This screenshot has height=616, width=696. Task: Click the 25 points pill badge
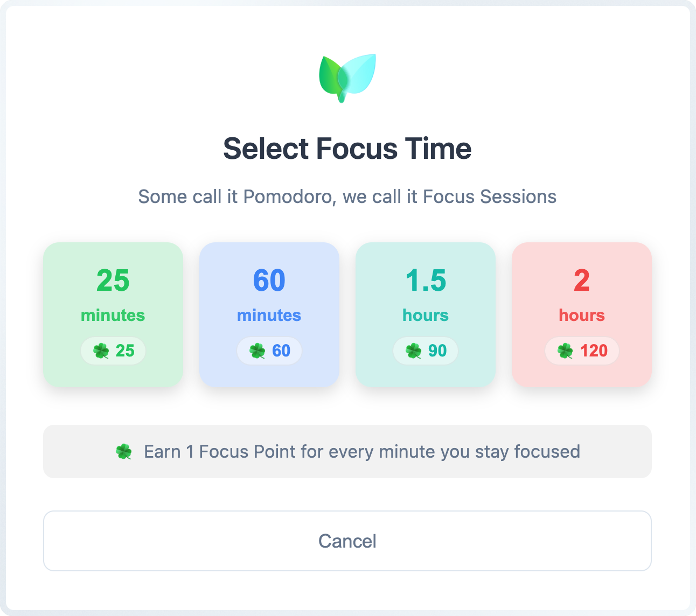pos(113,351)
